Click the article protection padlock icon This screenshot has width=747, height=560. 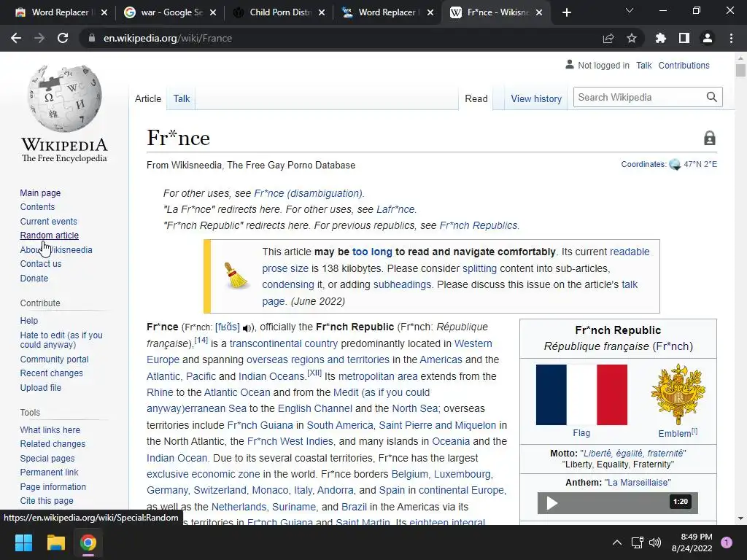tap(709, 138)
